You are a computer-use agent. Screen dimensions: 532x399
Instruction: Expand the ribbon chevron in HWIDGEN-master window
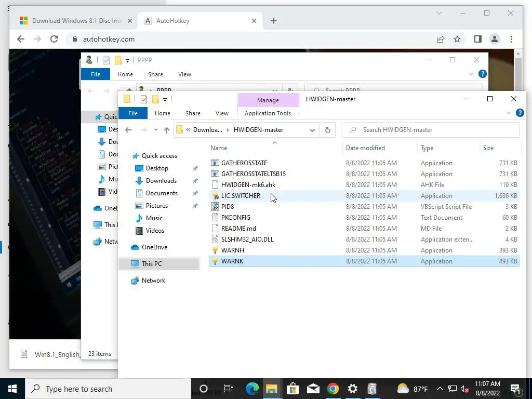point(508,113)
